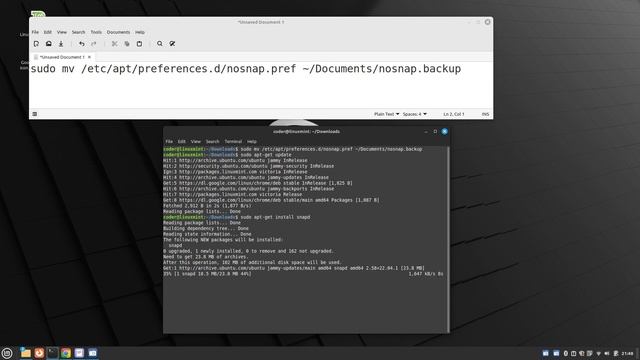The height and width of the screenshot is (360, 640).
Task: Open Find with the magnifier icon
Action: coord(160,44)
